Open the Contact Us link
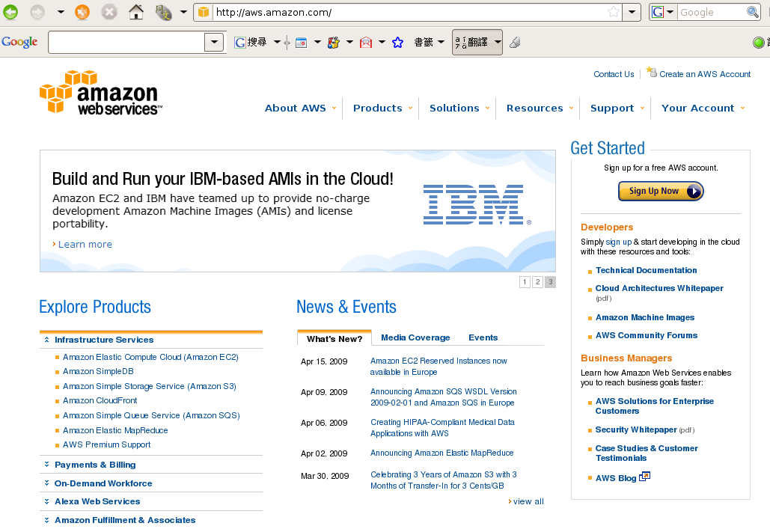770x532 pixels. click(614, 74)
